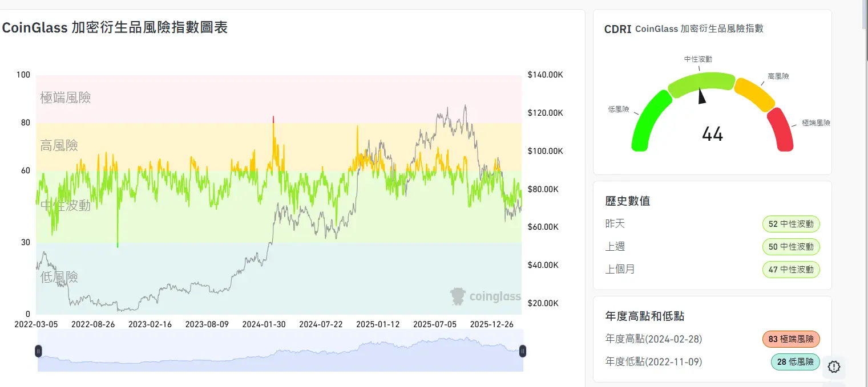Click the yellow high-risk gauge segment
The height and width of the screenshot is (387, 868).
pyautogui.click(x=755, y=93)
